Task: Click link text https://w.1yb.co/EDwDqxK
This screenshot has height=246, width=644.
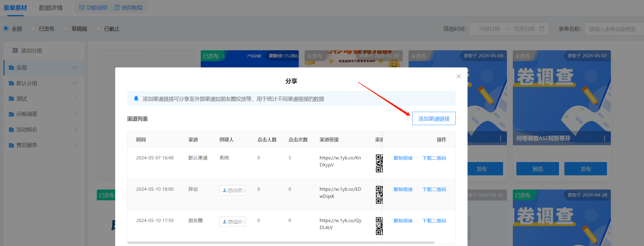Action: point(340,192)
